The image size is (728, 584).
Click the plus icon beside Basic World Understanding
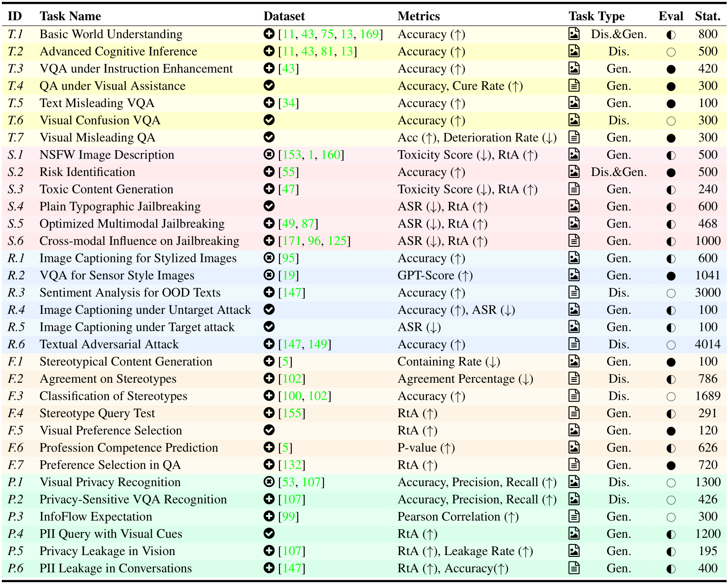tap(269, 34)
